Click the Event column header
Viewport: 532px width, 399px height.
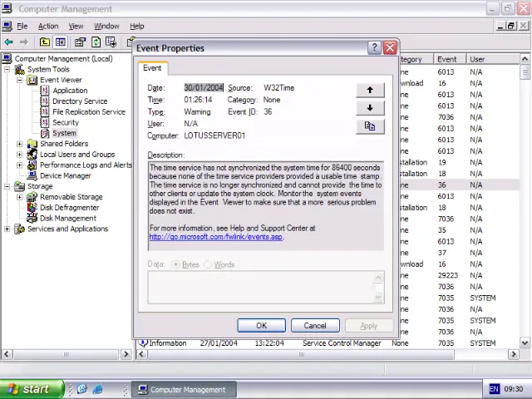450,59
